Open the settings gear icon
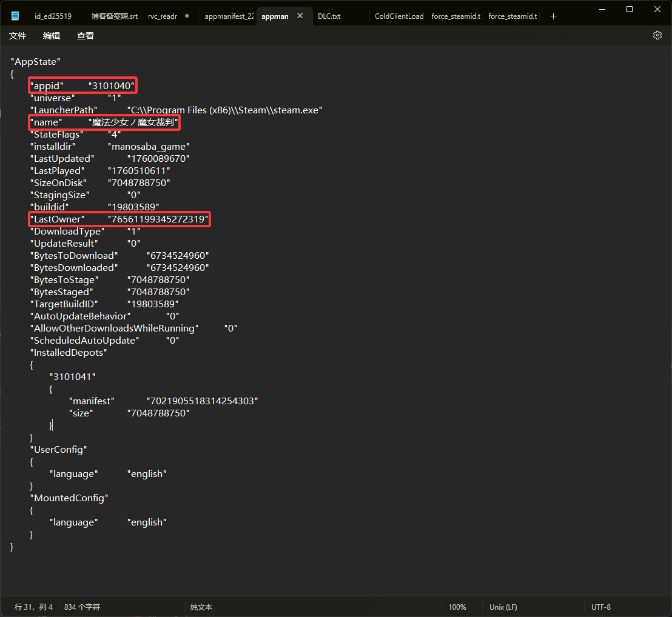The width and height of the screenshot is (672, 617). point(657,35)
